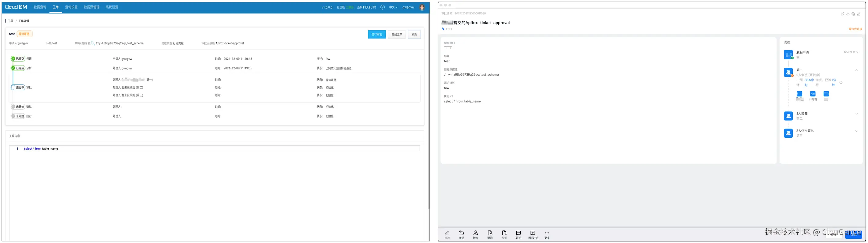Screen dimensions: 868x243
Task: Click the 工单内容 section heading
Action: (x=14, y=136)
